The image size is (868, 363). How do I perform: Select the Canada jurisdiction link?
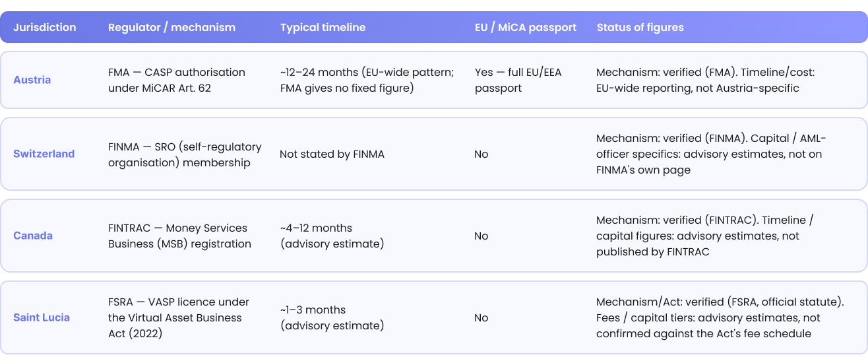33,236
